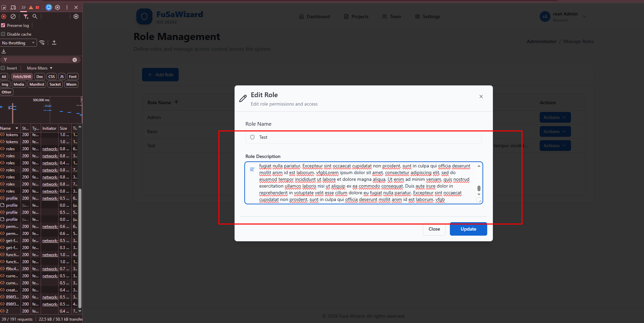644x323 pixels.
Task: Open the network conditions Wi-Fi icon
Action: coord(42,43)
